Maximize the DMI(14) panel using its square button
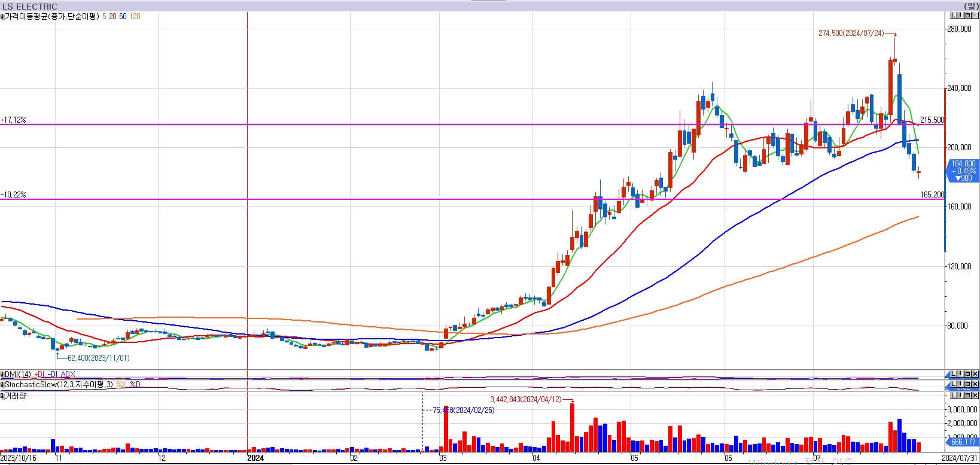 coord(968,374)
